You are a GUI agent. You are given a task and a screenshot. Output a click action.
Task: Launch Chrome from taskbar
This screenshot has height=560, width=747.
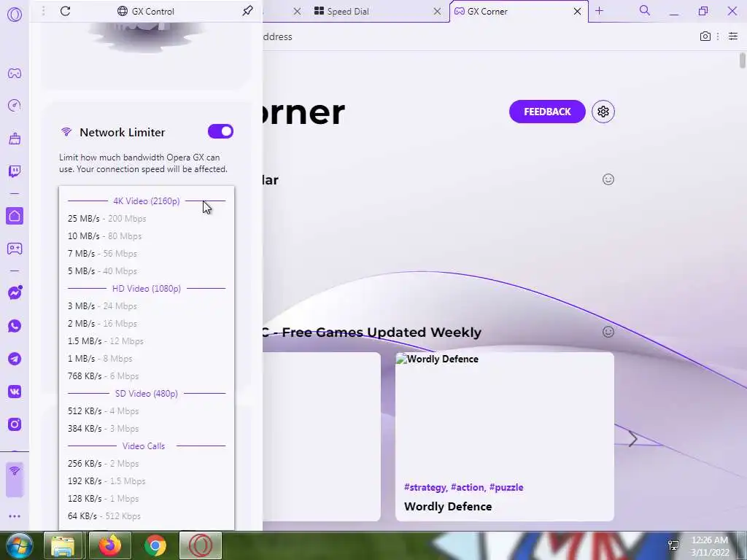[x=155, y=545]
